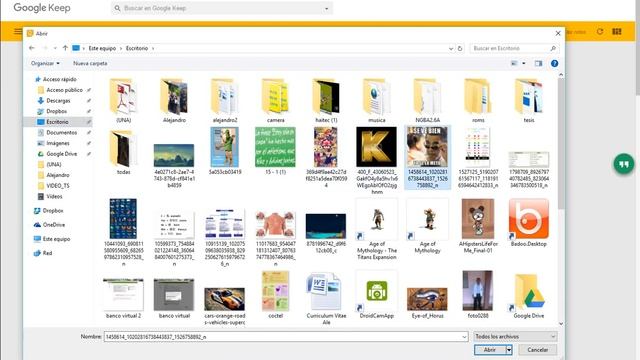Select Red in navigation pane
Image resolution: width=640 pixels, height=360 pixels.
47,253
